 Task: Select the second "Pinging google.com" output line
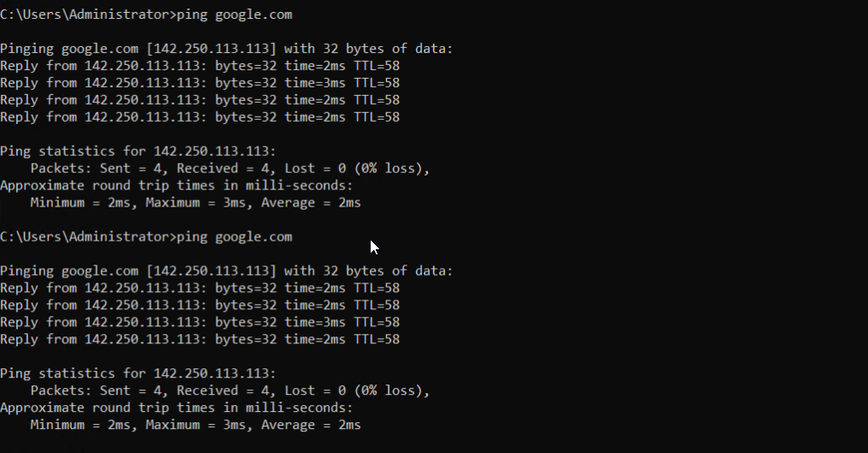click(x=226, y=271)
